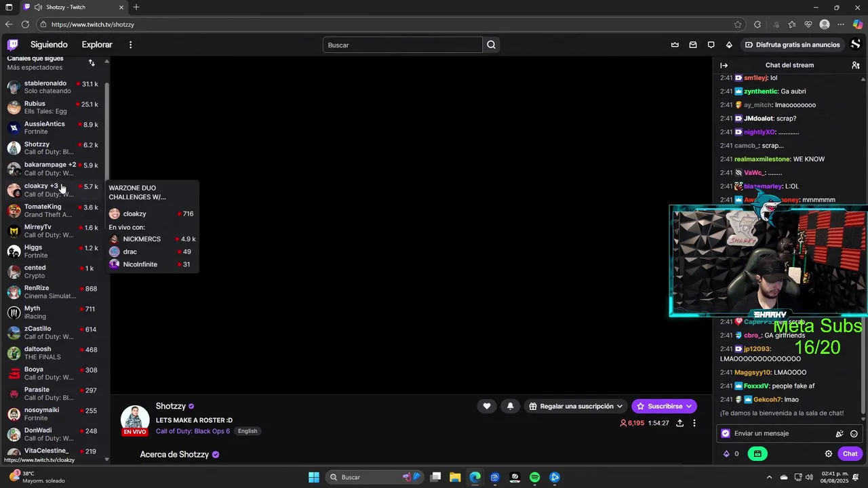Open the Twitch home logo

12,45
